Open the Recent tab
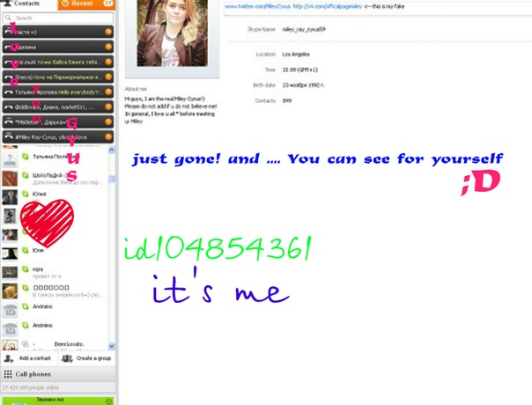 point(86,4)
